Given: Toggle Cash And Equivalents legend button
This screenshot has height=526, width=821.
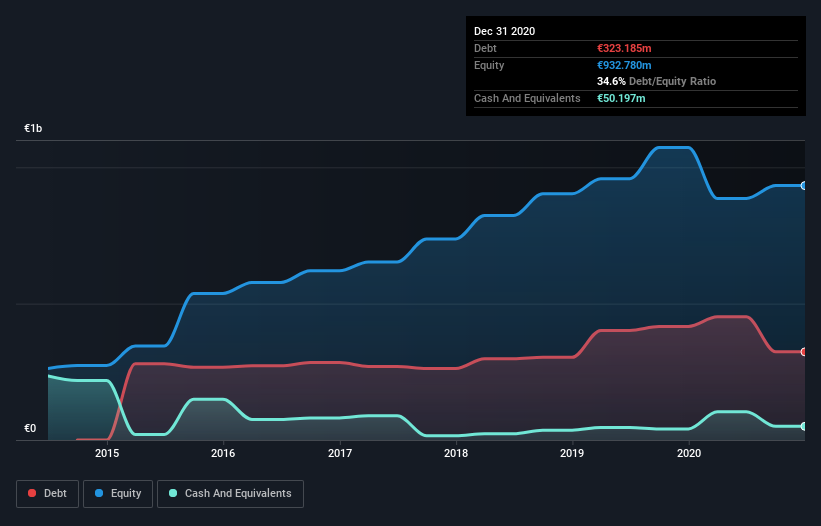Looking at the screenshot, I should coord(230,494).
